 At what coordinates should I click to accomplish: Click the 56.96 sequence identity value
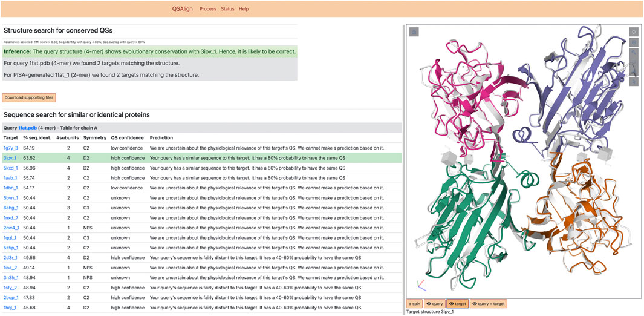click(29, 168)
